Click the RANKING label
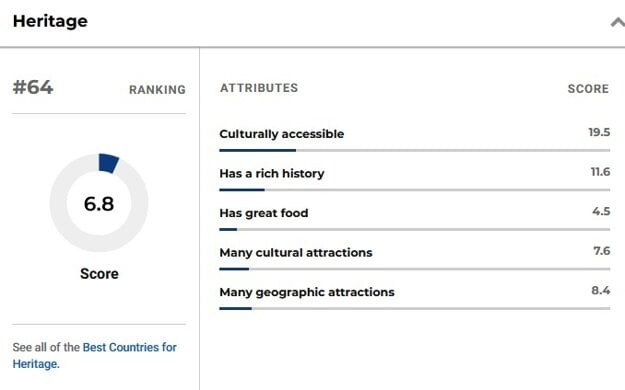Screen dimensions: 625x390 point(157,90)
